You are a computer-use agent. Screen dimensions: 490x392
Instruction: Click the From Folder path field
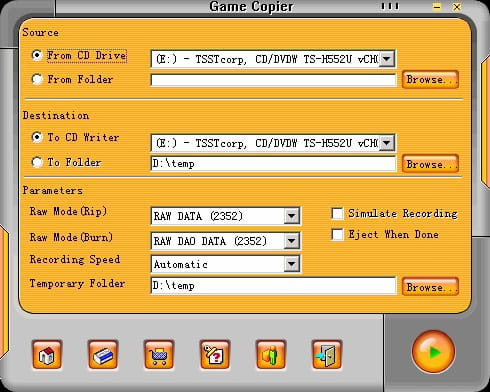coord(273,80)
